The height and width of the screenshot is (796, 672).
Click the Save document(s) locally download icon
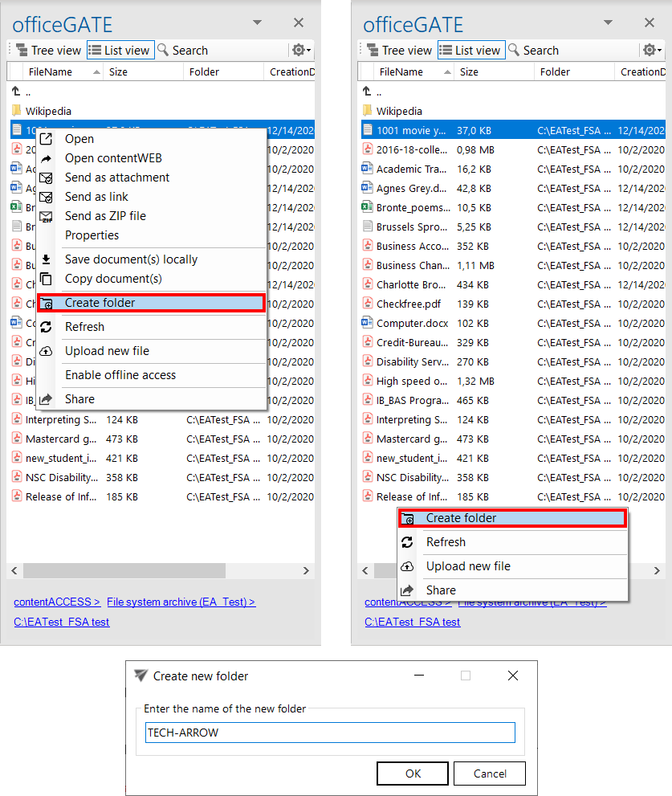pos(47,259)
